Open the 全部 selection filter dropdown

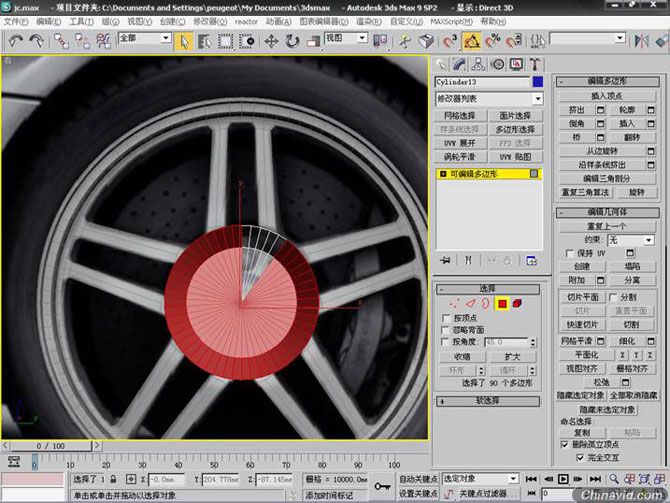click(145, 38)
